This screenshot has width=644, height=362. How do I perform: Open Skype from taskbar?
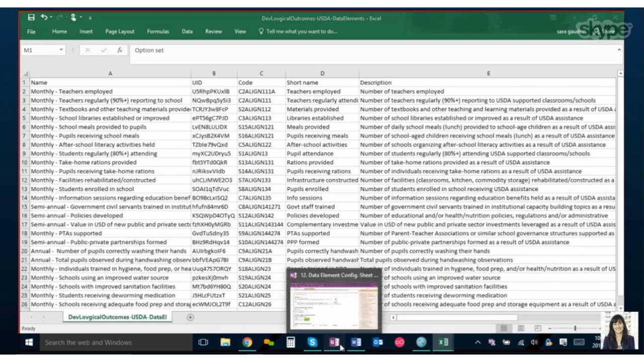click(312, 342)
